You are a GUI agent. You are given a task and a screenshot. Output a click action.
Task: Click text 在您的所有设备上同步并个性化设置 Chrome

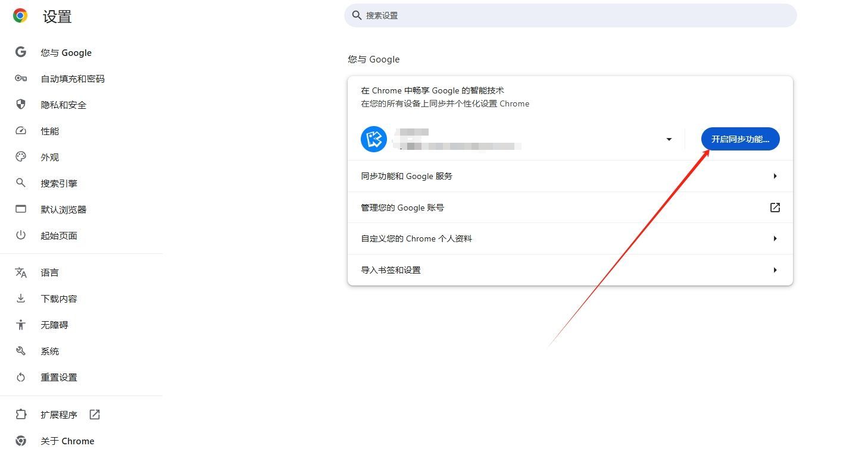pyautogui.click(x=445, y=103)
